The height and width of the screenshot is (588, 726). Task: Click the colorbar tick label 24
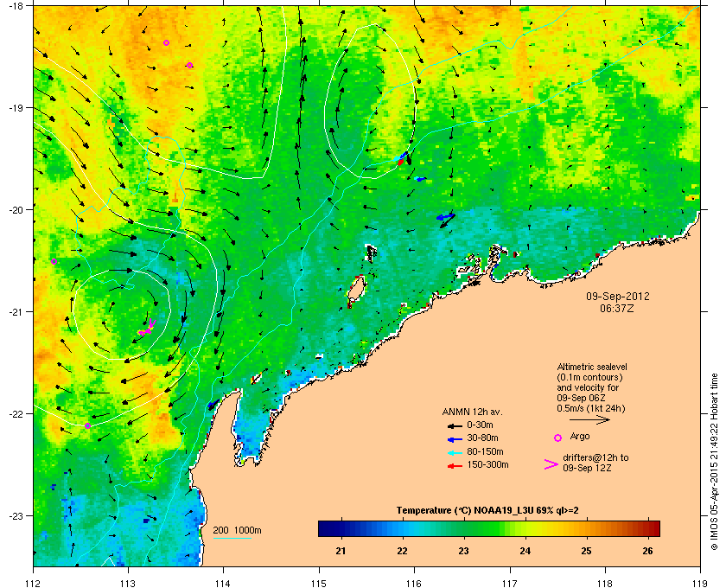[525, 551]
